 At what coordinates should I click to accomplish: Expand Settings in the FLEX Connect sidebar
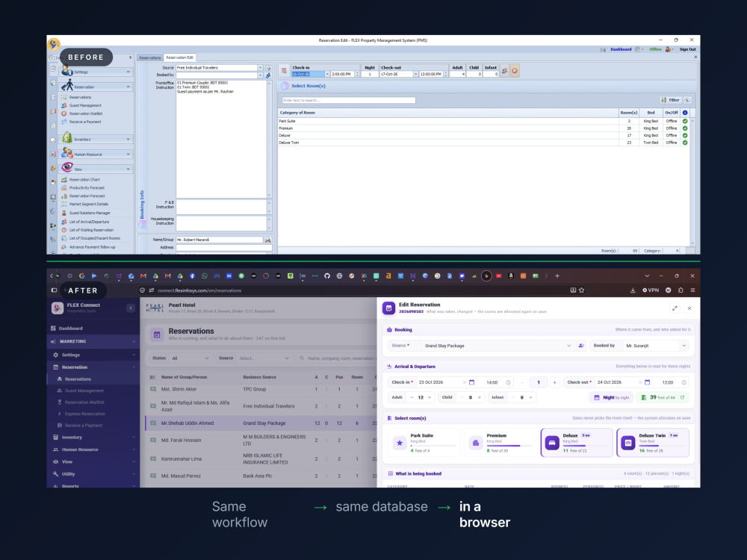coord(93,355)
